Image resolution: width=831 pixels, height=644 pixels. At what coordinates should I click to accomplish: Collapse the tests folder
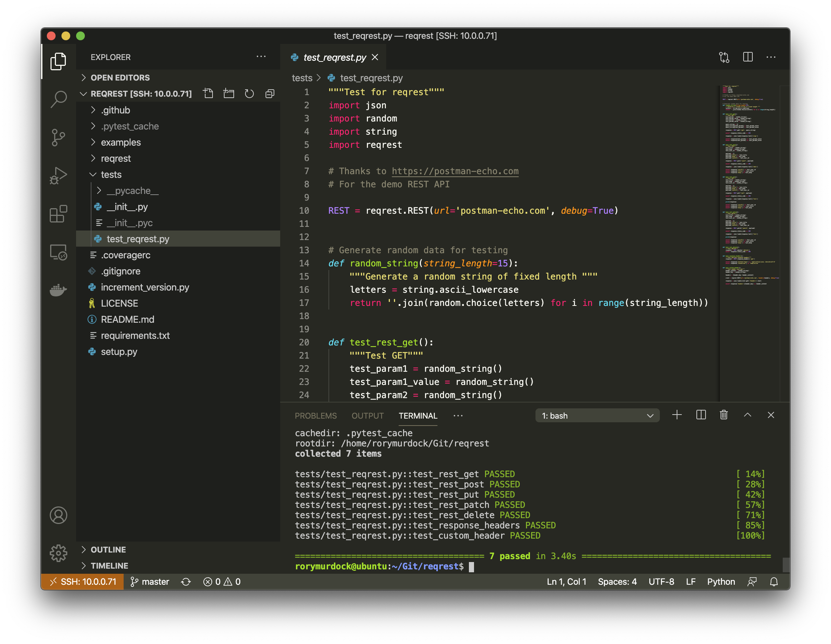(178, 174)
